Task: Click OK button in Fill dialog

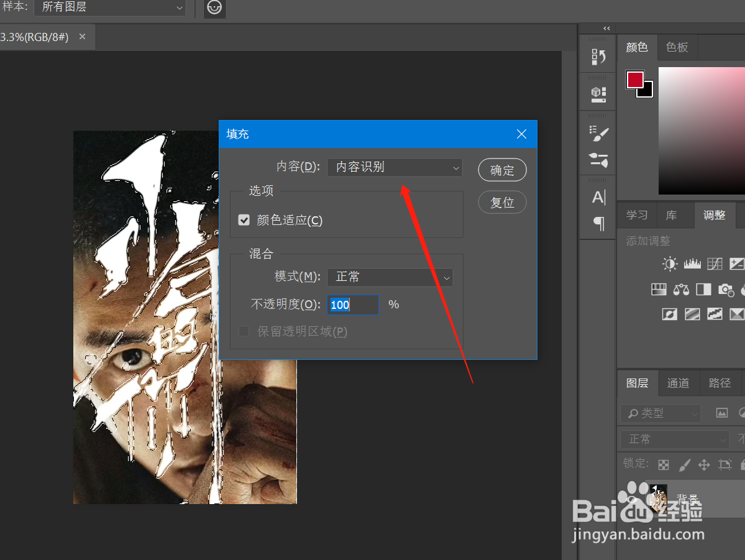Action: (502, 170)
